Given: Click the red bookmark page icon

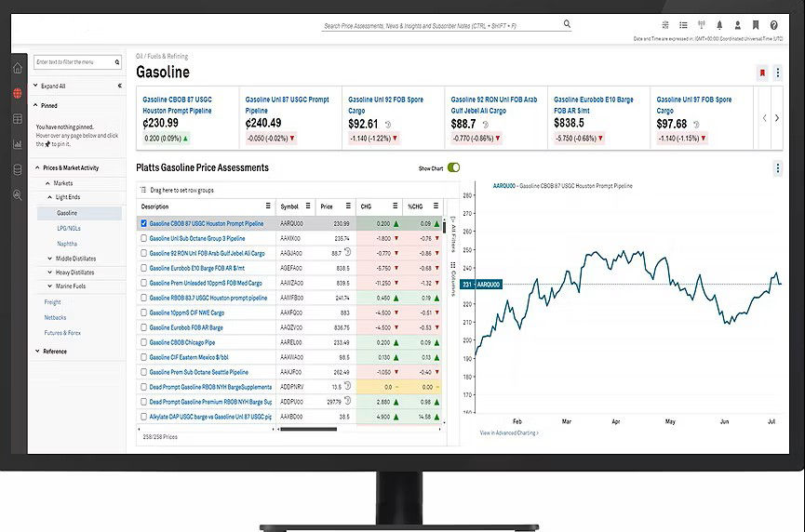Looking at the screenshot, I should tap(762, 73).
